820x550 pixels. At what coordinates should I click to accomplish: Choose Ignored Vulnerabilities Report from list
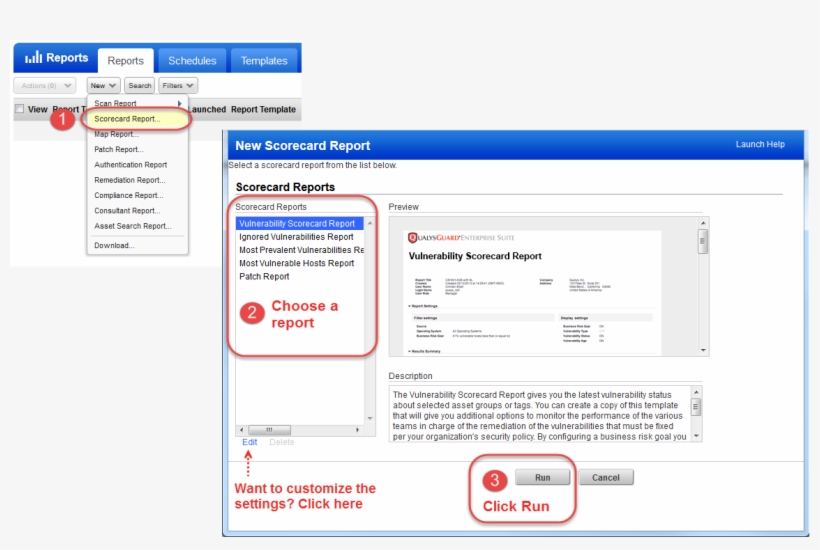[296, 237]
